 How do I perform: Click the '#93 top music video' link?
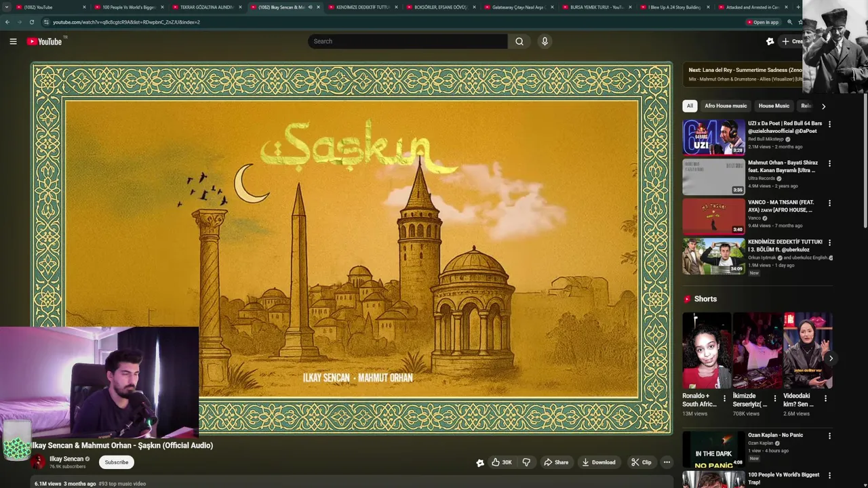point(122,484)
